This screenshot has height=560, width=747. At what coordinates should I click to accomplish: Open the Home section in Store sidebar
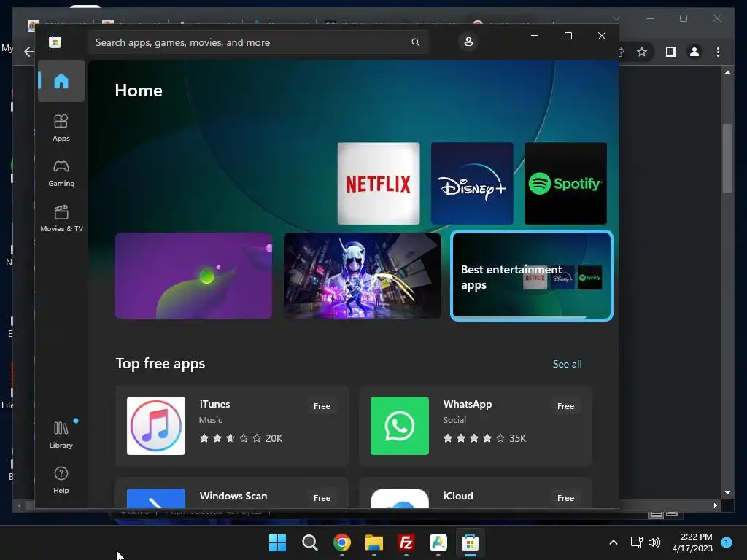point(61,81)
